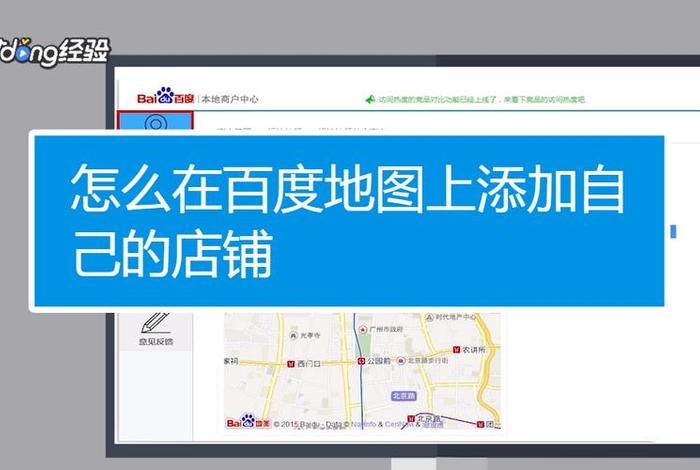The image size is (700, 470).
Task: Select the highlighted location pin sidebar item
Action: pos(155,121)
